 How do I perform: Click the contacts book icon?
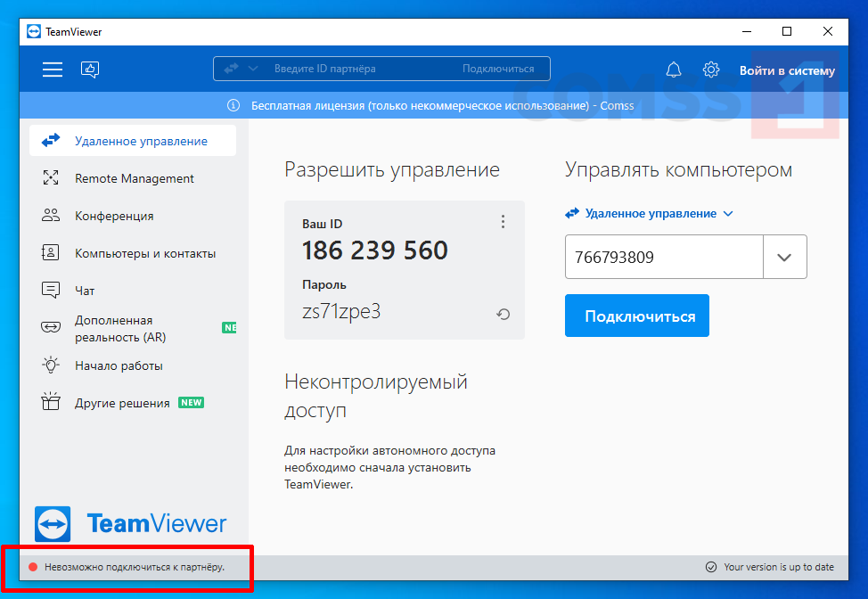[51, 252]
